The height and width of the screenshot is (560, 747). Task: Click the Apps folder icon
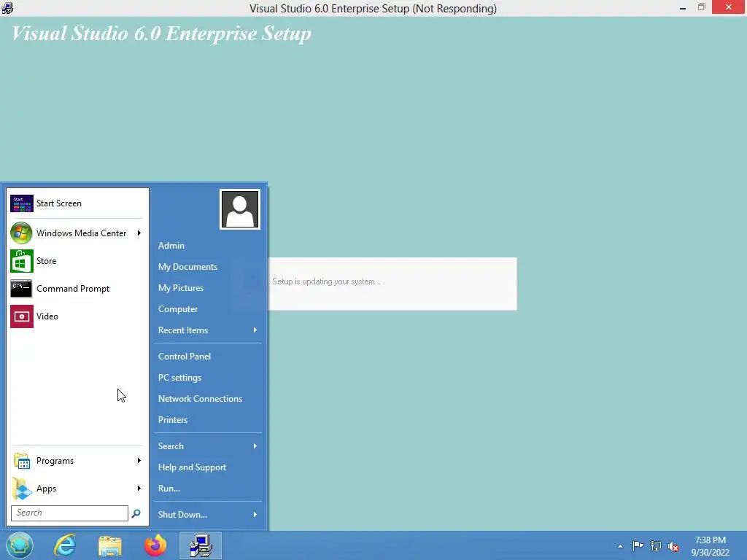point(21,489)
